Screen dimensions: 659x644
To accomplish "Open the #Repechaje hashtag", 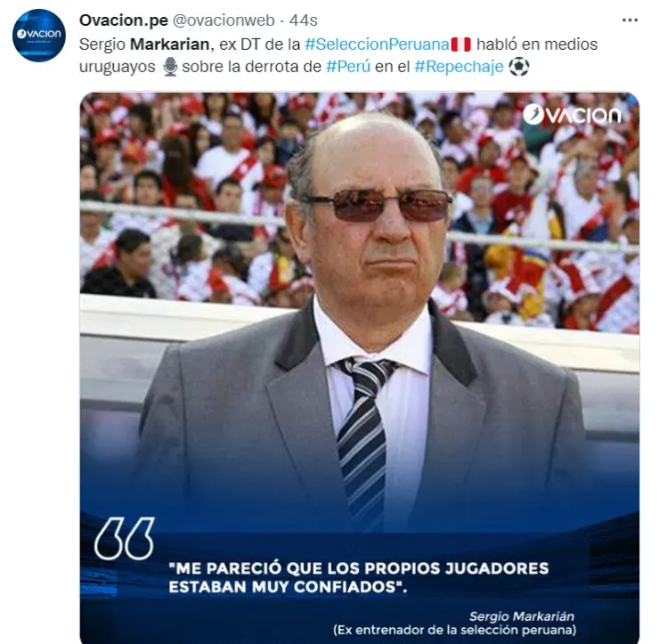I will click(459, 67).
